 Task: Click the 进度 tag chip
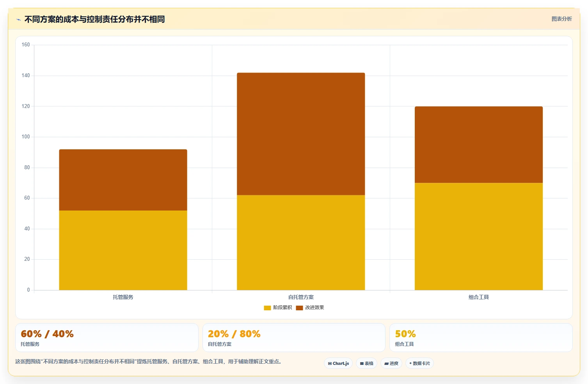click(x=391, y=363)
